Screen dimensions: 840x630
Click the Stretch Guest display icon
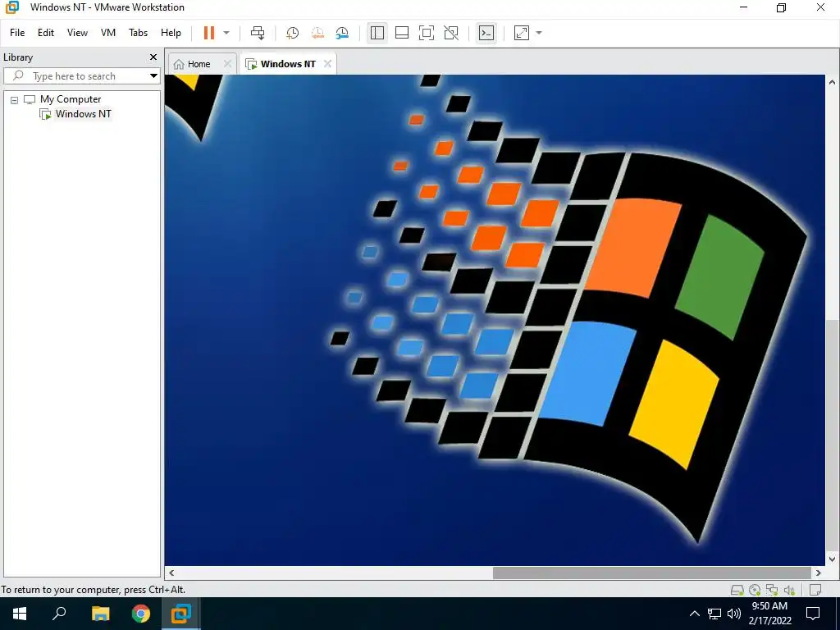pyautogui.click(x=521, y=33)
